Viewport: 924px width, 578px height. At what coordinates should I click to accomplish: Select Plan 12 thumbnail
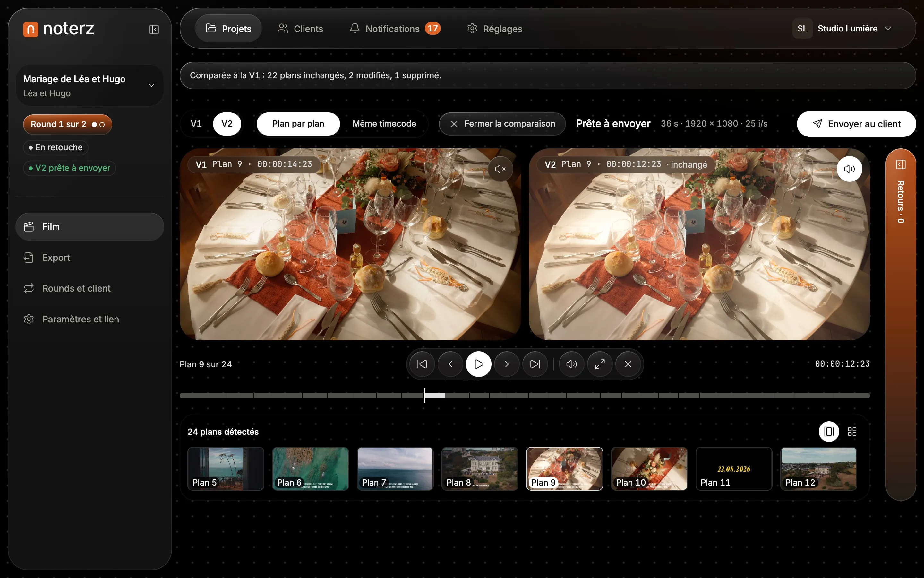point(819,469)
